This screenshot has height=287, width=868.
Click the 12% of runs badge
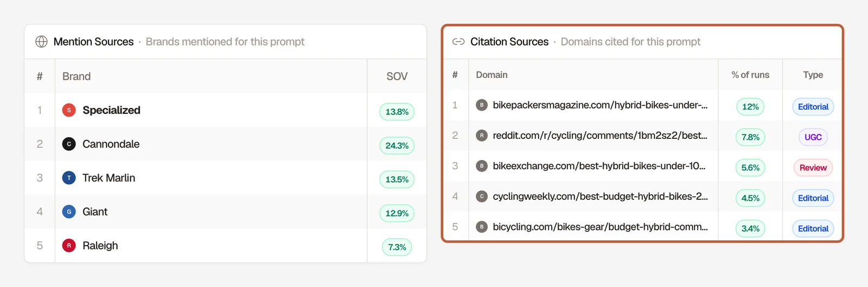(x=750, y=107)
